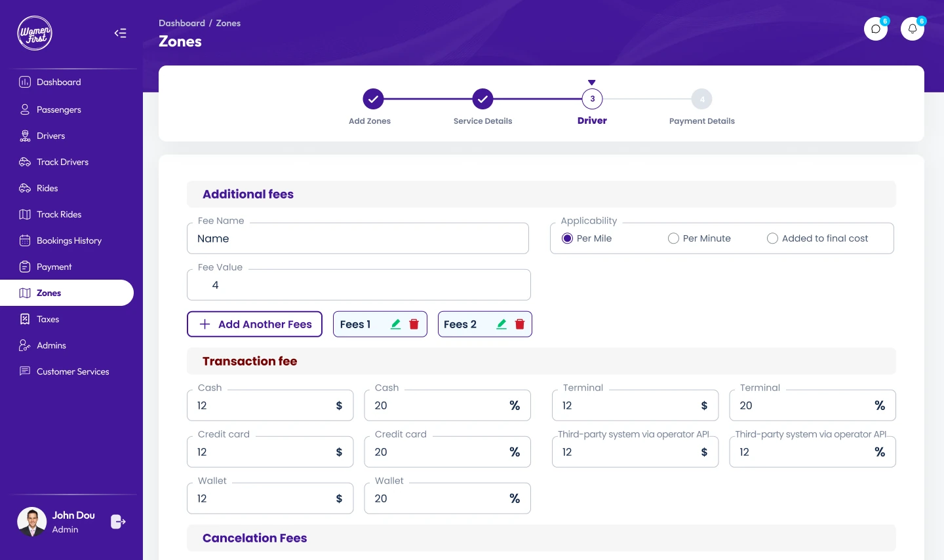Open the notifications bell icon
Screen dimensions: 944x560
click(x=913, y=29)
